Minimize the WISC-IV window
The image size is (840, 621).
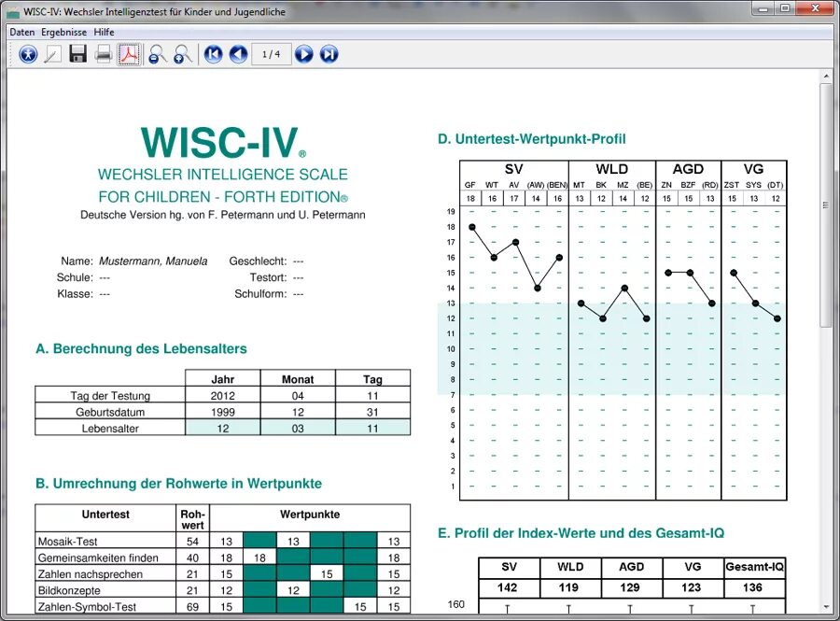point(763,8)
